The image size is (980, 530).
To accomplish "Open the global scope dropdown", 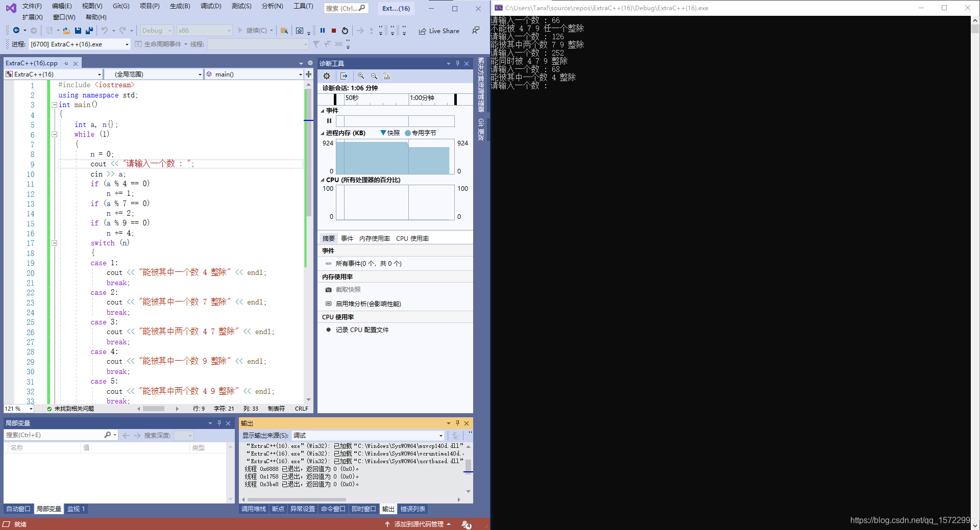I will [154, 74].
